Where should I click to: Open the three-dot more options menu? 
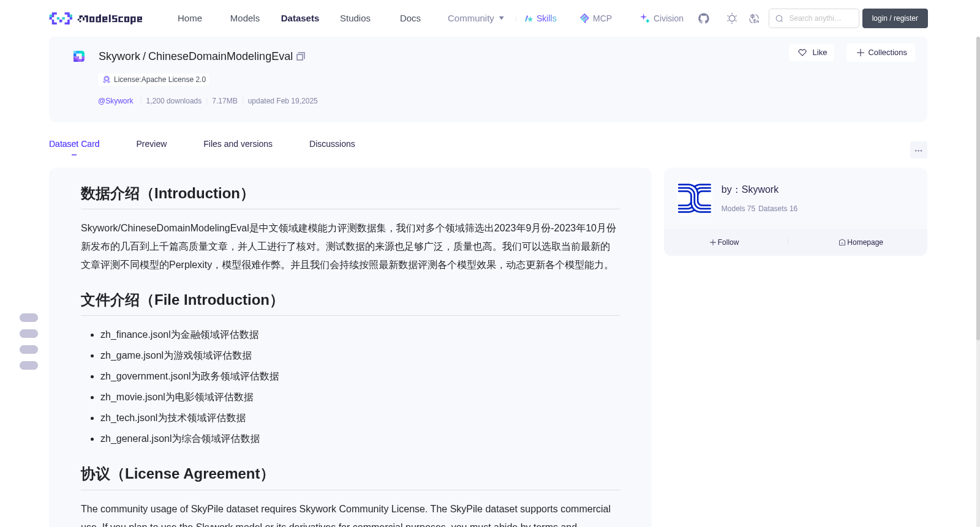(x=918, y=150)
